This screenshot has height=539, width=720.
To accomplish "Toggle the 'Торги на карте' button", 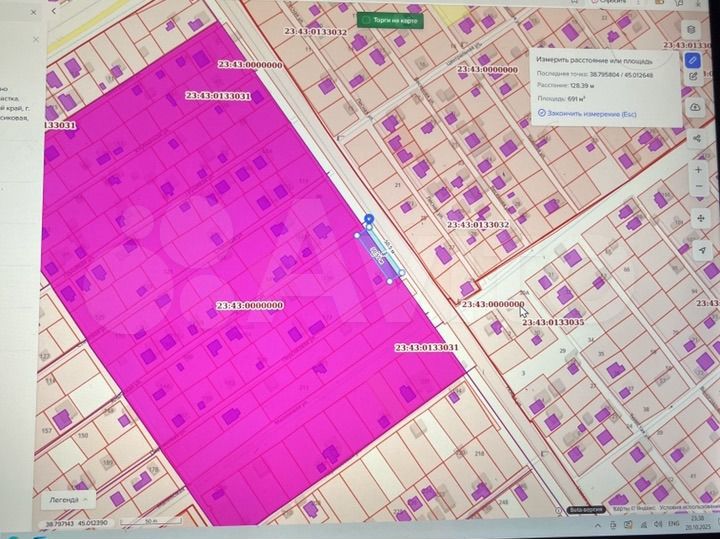I will pos(390,19).
